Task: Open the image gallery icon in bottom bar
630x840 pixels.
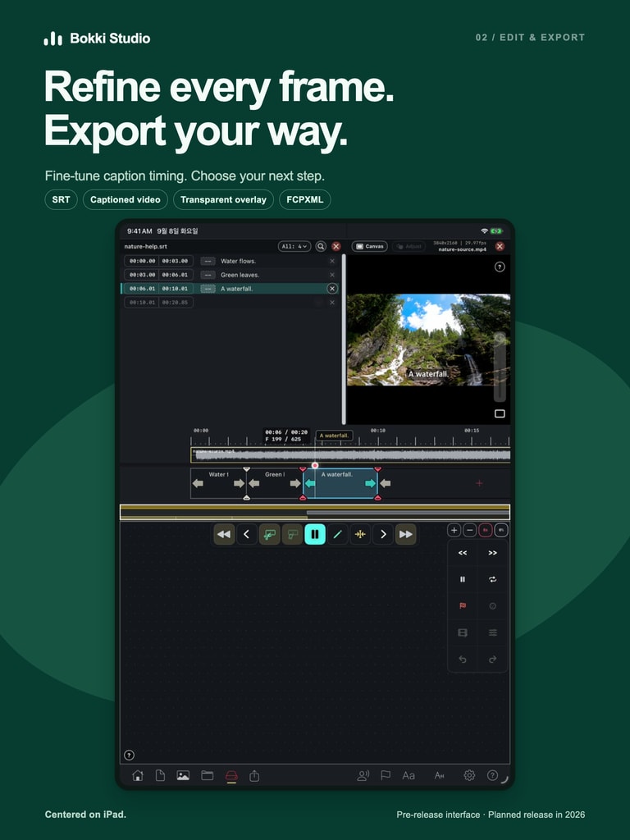Action: click(x=183, y=775)
